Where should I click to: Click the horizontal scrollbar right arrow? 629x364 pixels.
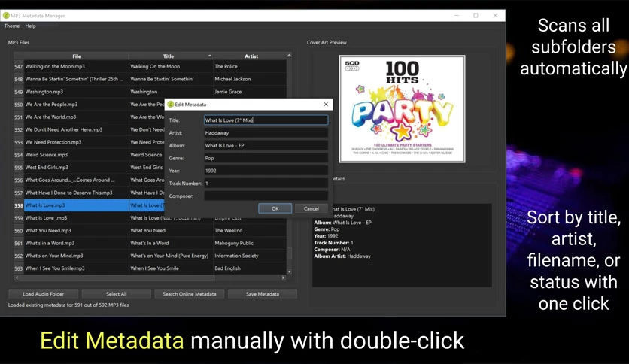tap(283, 278)
